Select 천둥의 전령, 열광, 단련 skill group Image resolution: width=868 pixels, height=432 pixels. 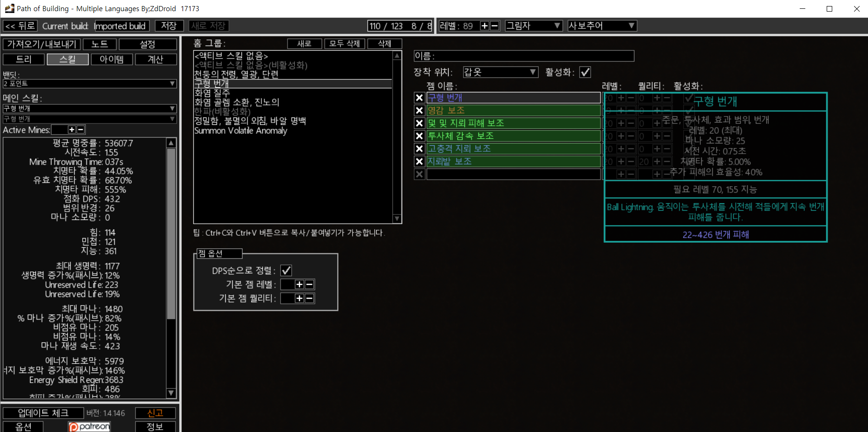point(293,74)
